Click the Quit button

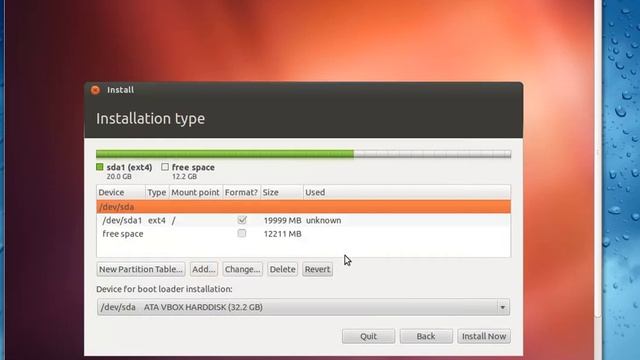[x=369, y=336]
